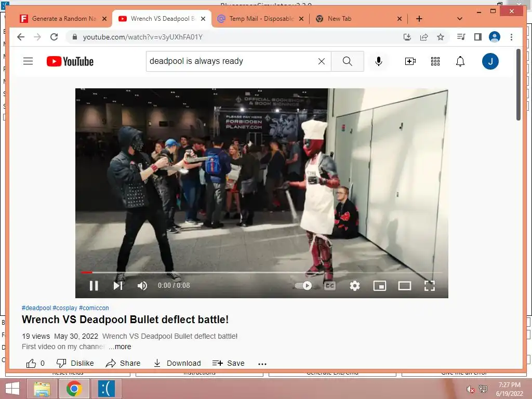Go to YouTube home via logo
The image size is (532, 399).
point(70,61)
